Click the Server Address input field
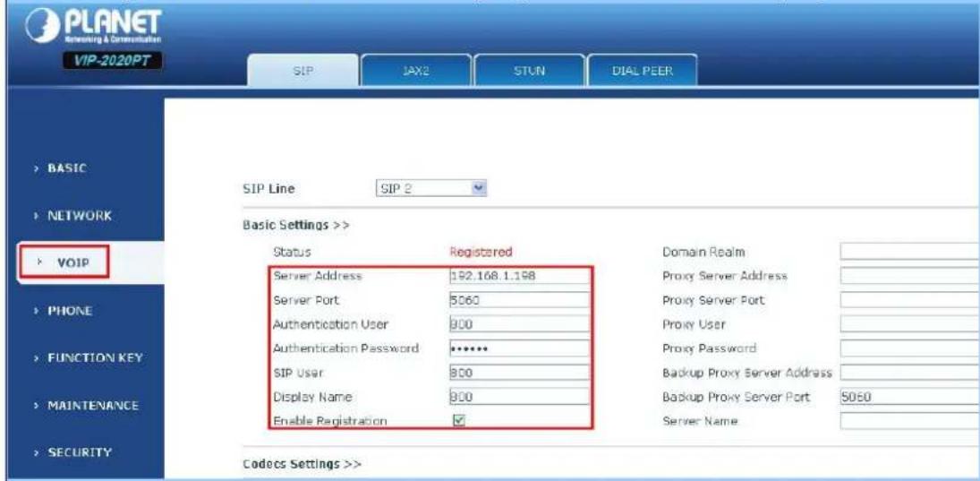 click(x=519, y=277)
